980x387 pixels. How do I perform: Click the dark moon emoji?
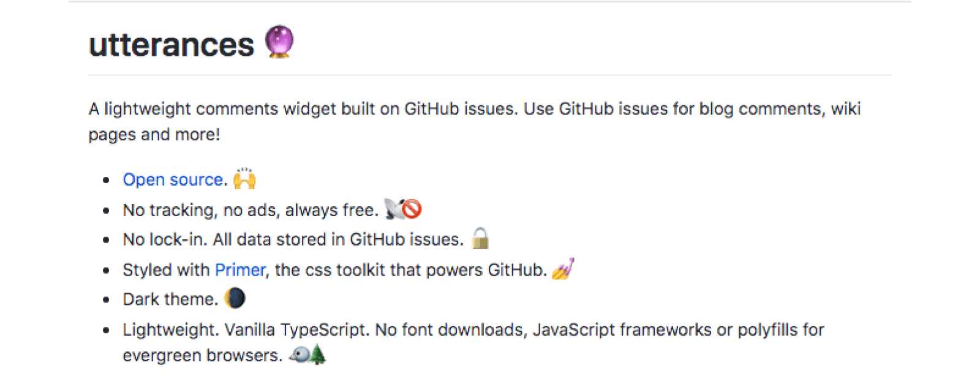(x=235, y=298)
